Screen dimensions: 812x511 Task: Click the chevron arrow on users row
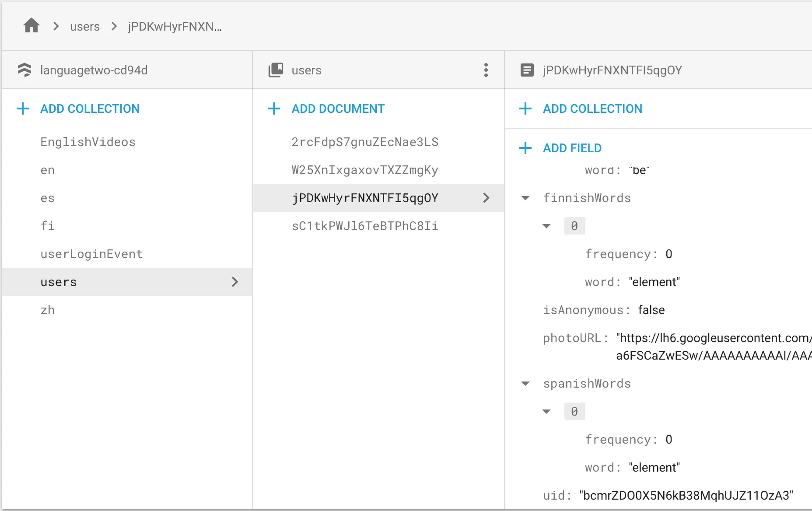coord(235,282)
